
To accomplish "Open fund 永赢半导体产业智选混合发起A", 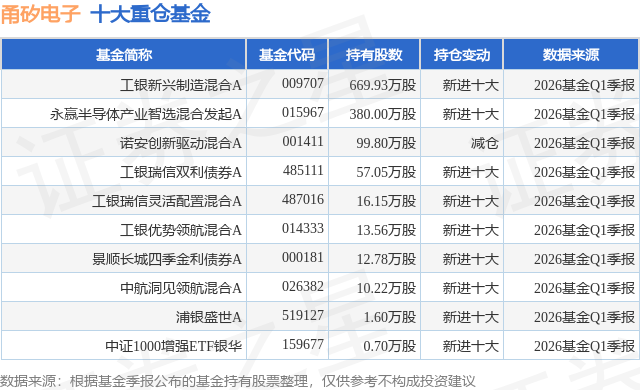I will (146, 114).
